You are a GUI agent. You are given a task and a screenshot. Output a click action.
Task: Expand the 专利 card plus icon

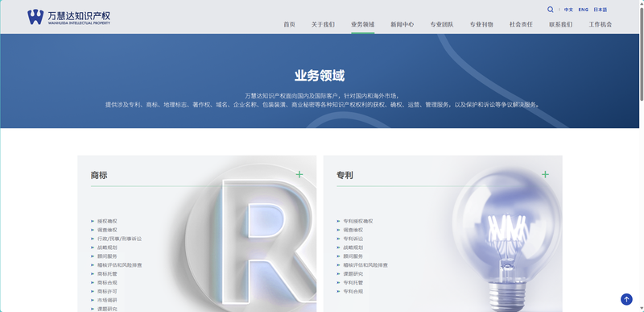545,174
